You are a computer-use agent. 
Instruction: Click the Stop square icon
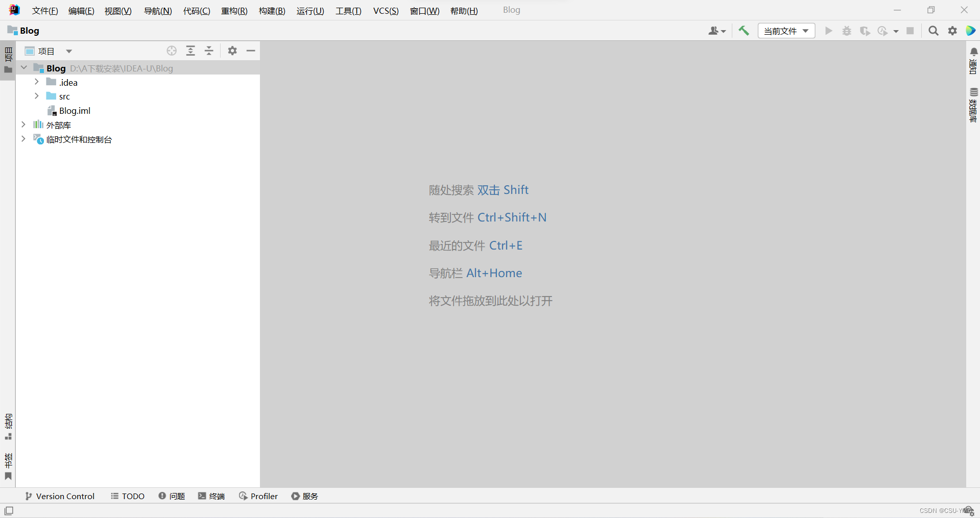pos(910,31)
